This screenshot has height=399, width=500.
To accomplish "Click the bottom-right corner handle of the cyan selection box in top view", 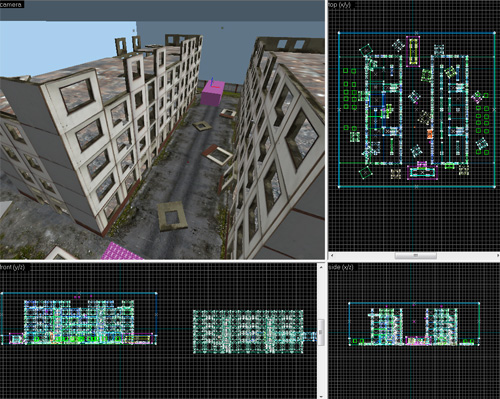I will coord(494,187).
